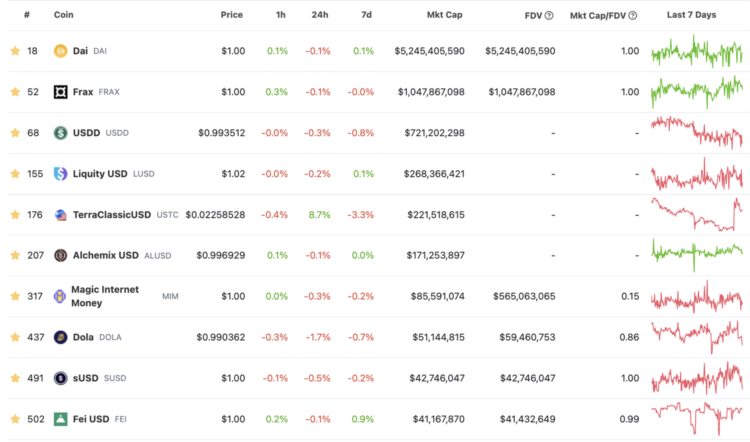
Task: View TerraClassicUSD 7-day sparkline chart
Action: 696,215
